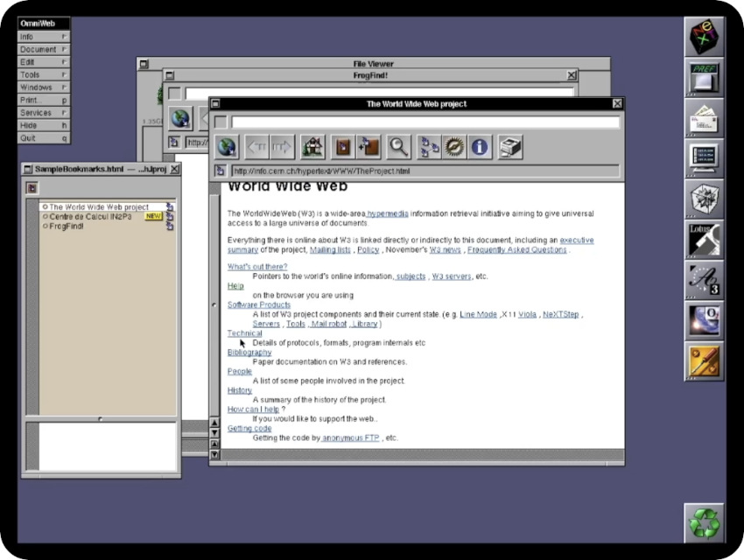Click the CERN URL address field
Viewport: 744px width, 560px height.
425,171
